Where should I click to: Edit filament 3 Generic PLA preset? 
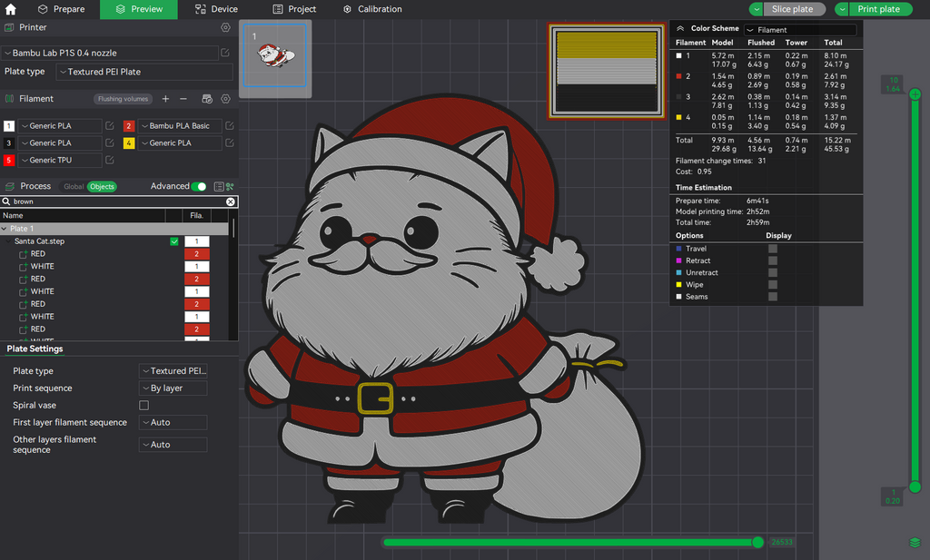(x=110, y=142)
